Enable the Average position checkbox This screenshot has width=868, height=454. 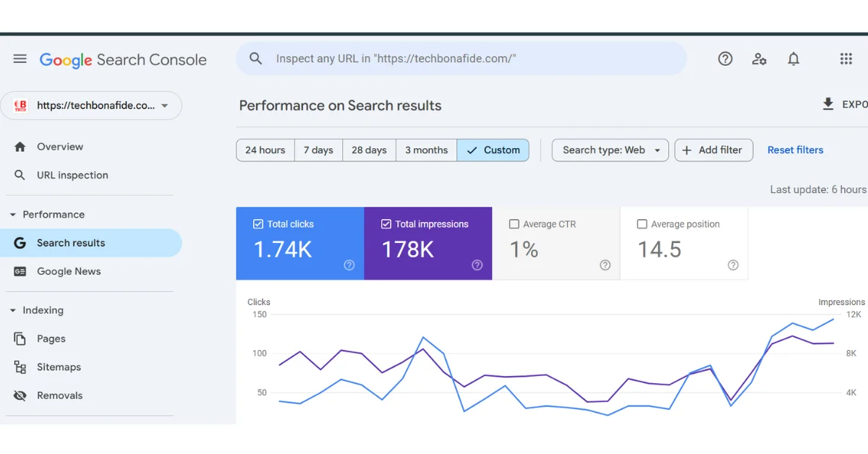pos(642,224)
